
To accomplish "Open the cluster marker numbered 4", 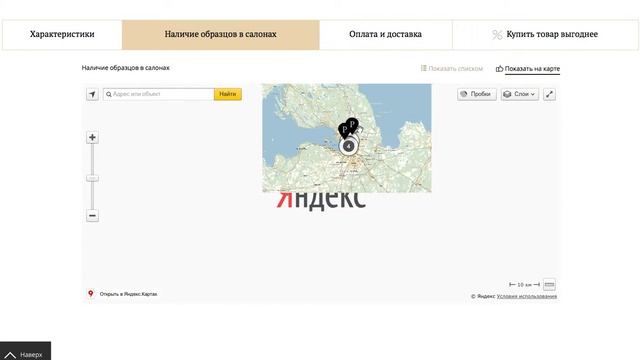I will pyautogui.click(x=348, y=146).
